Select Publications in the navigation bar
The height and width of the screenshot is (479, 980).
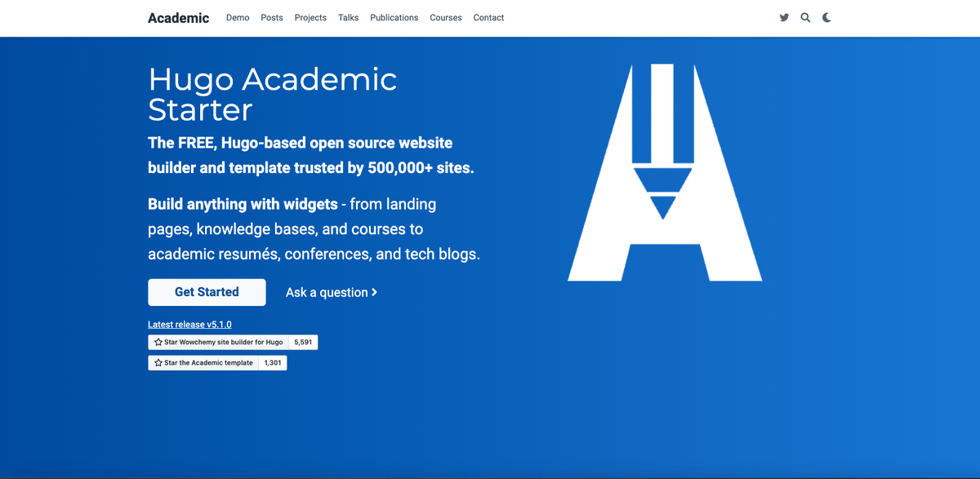point(394,18)
